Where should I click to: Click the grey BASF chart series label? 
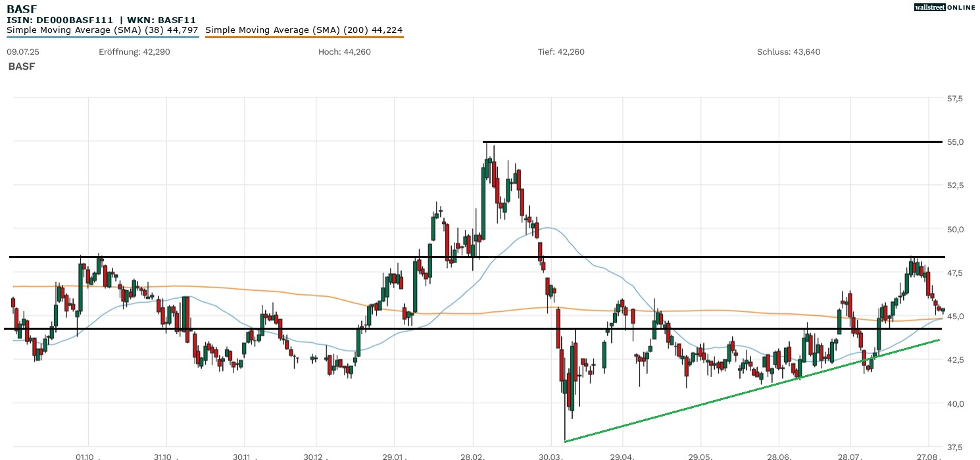(x=22, y=66)
